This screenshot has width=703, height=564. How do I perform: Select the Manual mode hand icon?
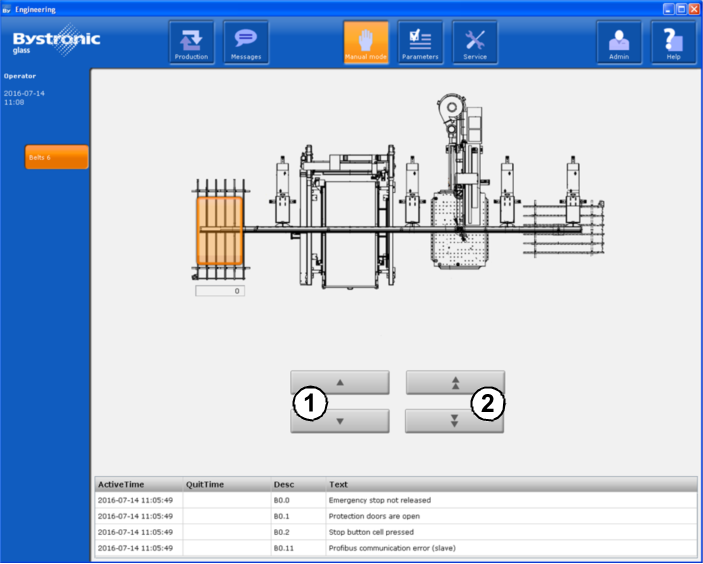point(366,43)
